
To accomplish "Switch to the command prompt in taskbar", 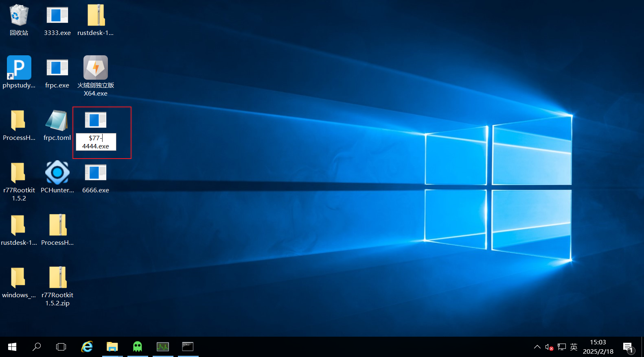I will pos(188,347).
